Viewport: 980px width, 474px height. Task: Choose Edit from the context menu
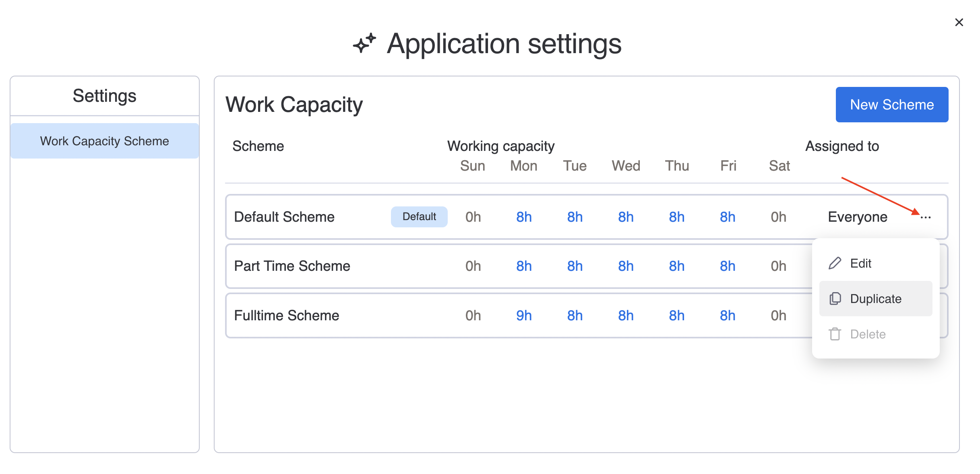(x=860, y=263)
